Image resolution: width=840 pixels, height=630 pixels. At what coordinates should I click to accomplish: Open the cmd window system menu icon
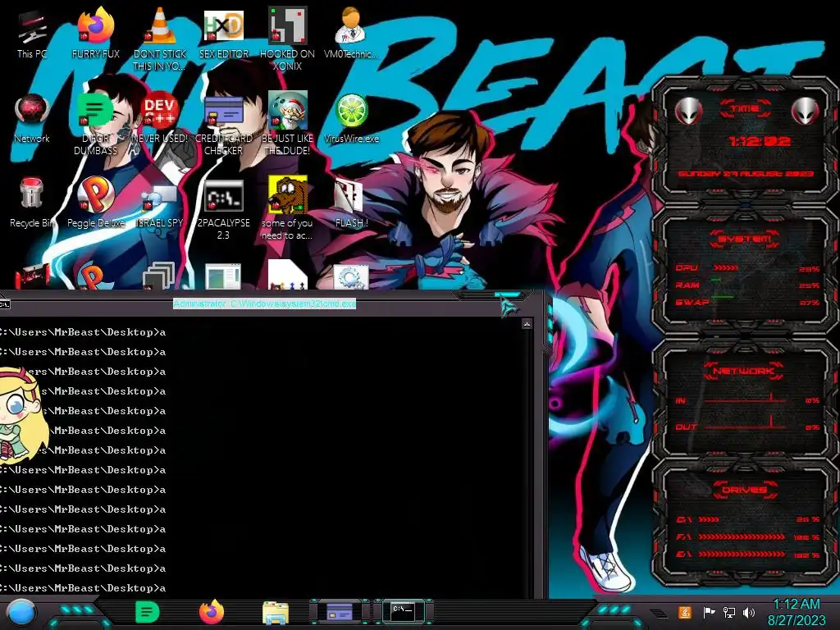click(5, 304)
